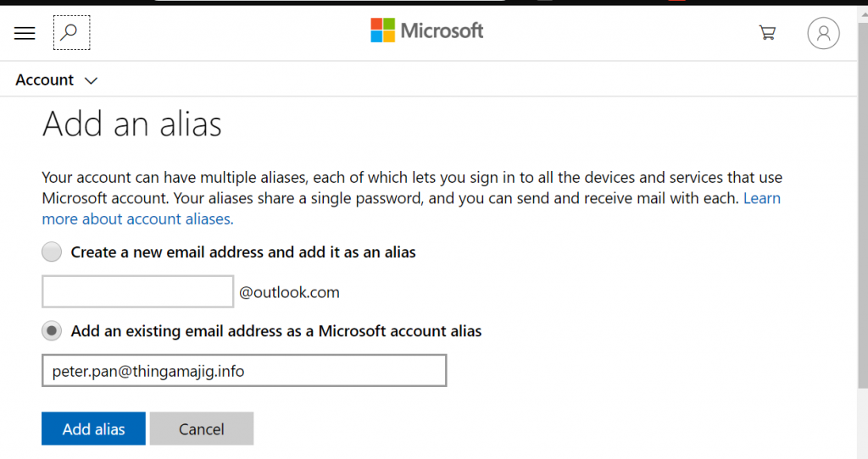
Task: Open the hamburger navigation menu
Action: [x=25, y=33]
